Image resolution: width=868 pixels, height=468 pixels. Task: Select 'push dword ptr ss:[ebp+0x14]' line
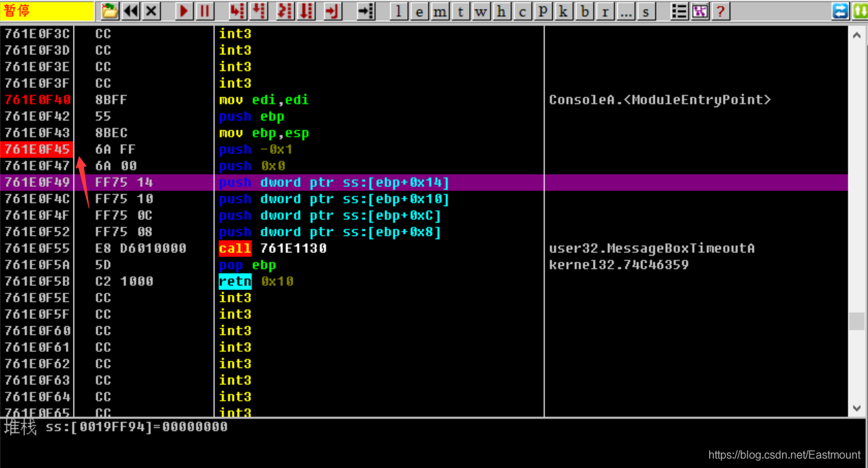point(334,182)
